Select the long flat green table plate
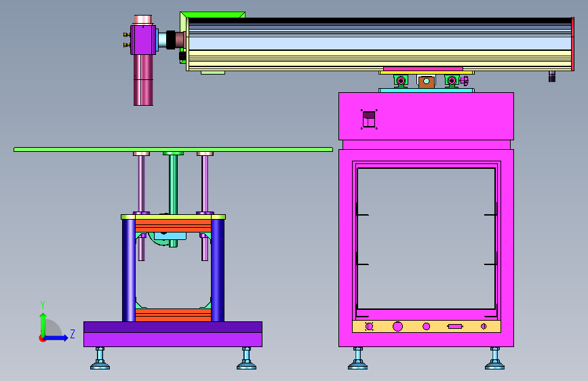 click(x=173, y=149)
